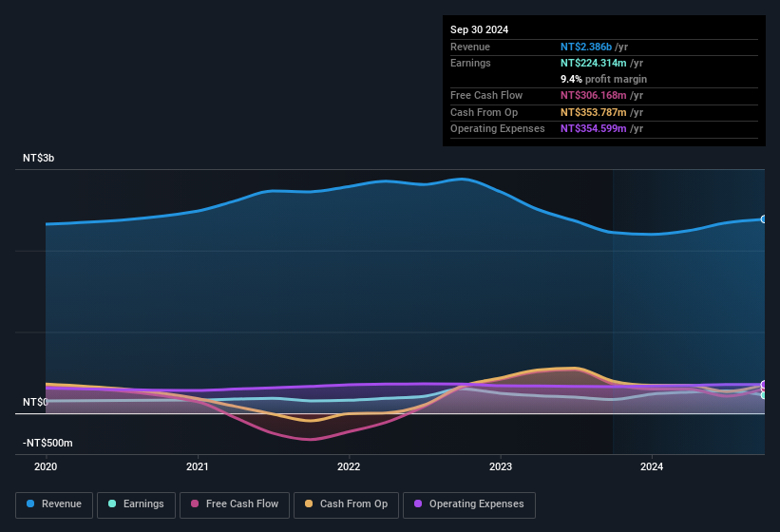Click the Sep 30 2024 tooltip date

click(x=480, y=29)
